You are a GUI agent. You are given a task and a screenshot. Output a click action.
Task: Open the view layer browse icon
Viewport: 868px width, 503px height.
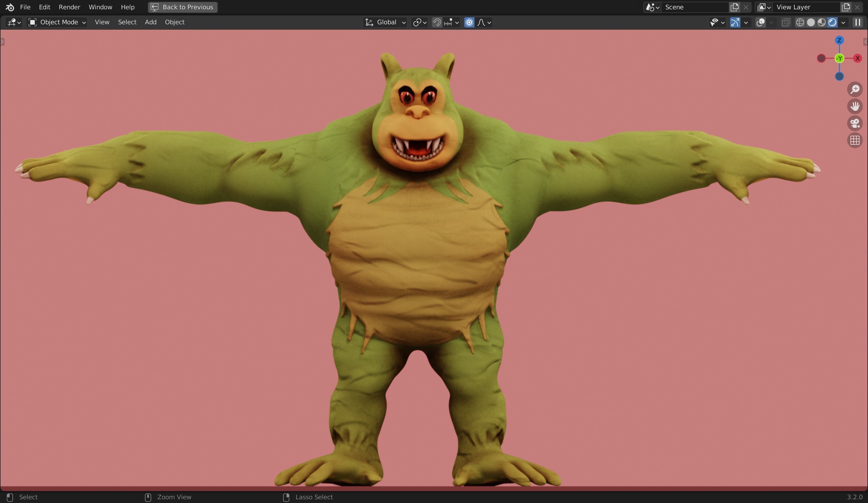(x=764, y=7)
